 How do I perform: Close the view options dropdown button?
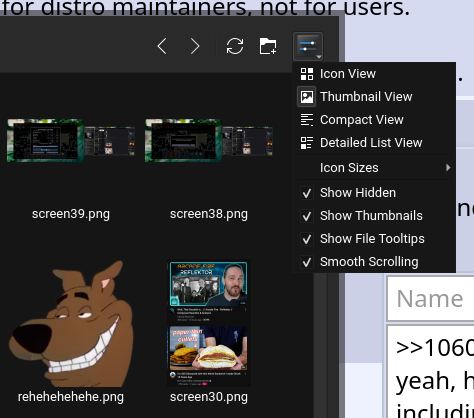pyautogui.click(x=308, y=46)
